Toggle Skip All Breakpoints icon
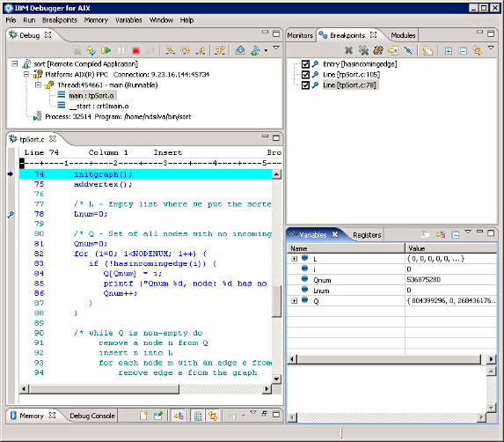 coord(408,50)
